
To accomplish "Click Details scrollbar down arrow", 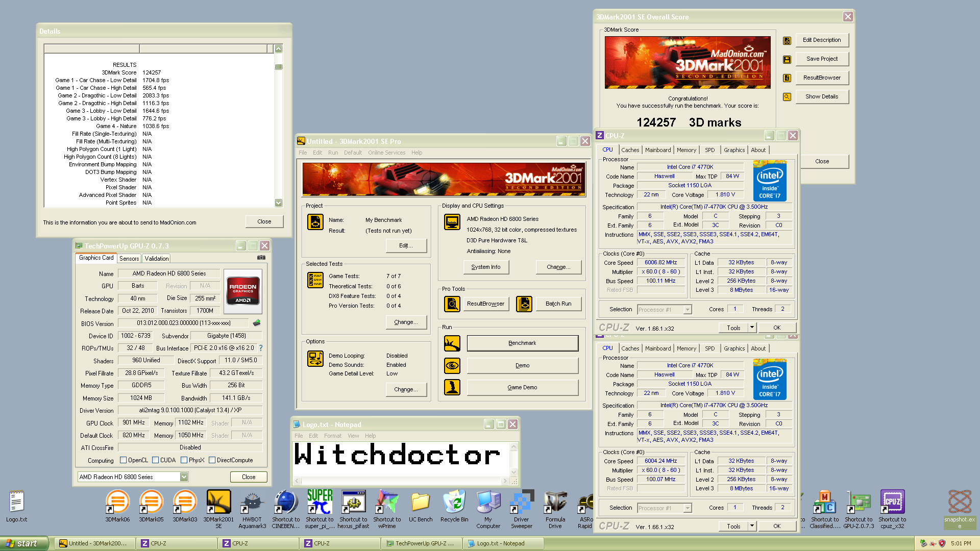I will pyautogui.click(x=278, y=203).
